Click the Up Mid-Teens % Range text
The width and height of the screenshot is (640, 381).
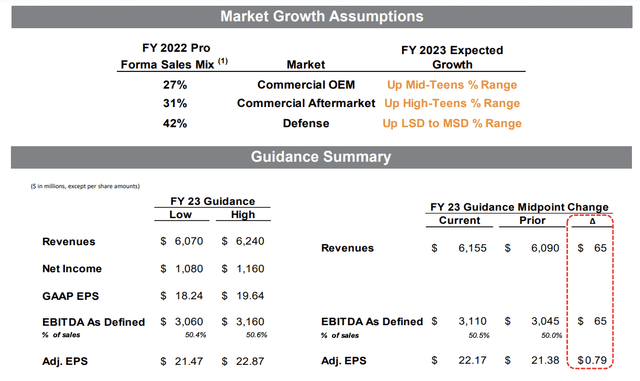tap(452, 85)
